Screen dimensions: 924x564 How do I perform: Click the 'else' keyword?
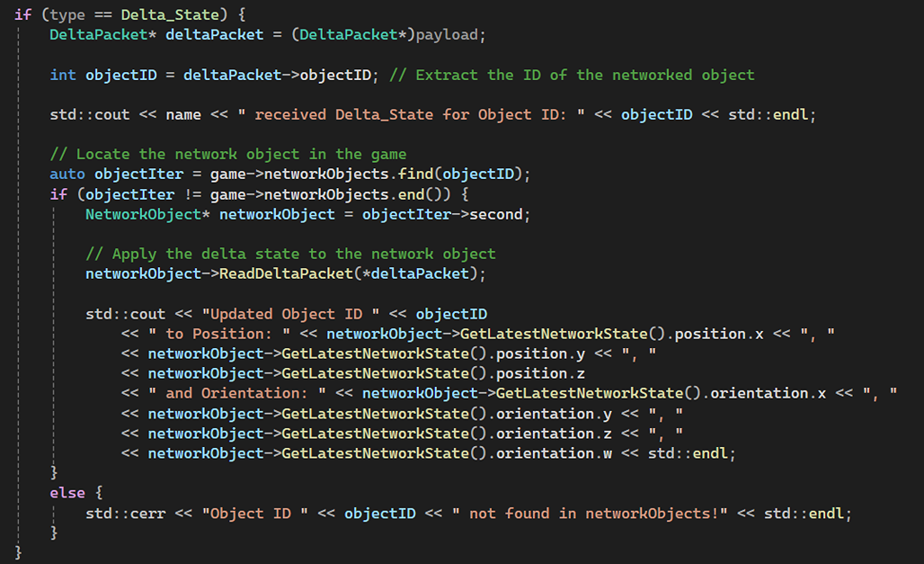[x=67, y=493]
